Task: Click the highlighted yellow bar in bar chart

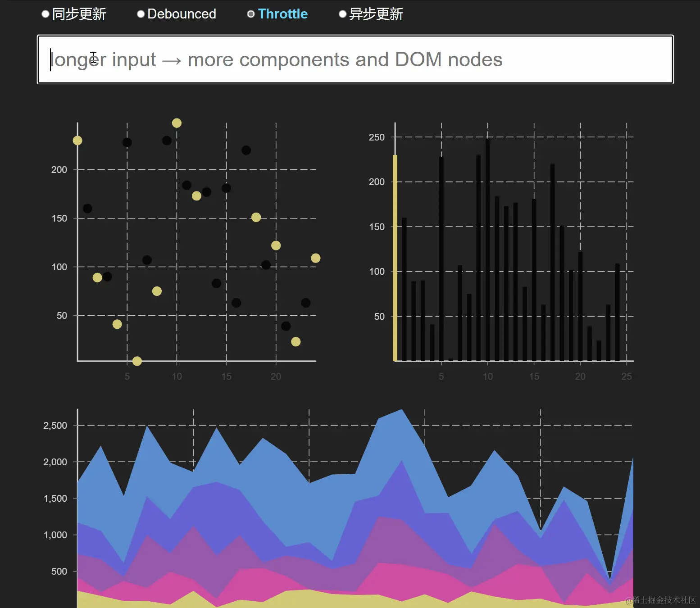Action: (395, 258)
